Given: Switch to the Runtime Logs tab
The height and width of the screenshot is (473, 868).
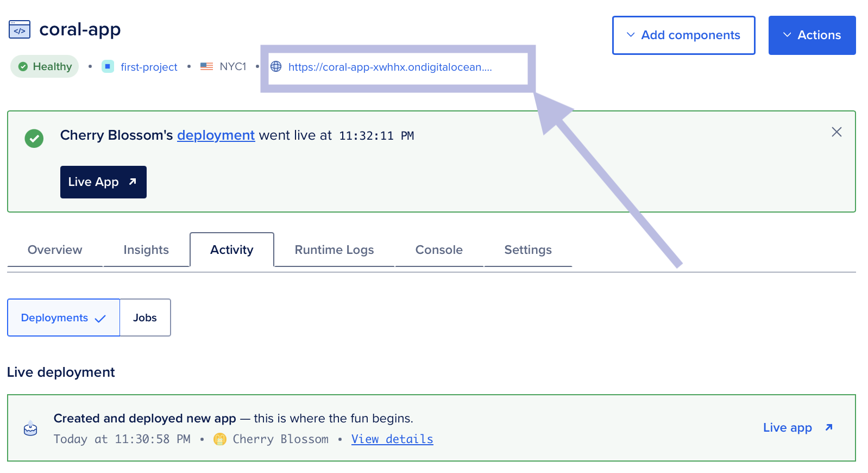Looking at the screenshot, I should pyautogui.click(x=334, y=250).
